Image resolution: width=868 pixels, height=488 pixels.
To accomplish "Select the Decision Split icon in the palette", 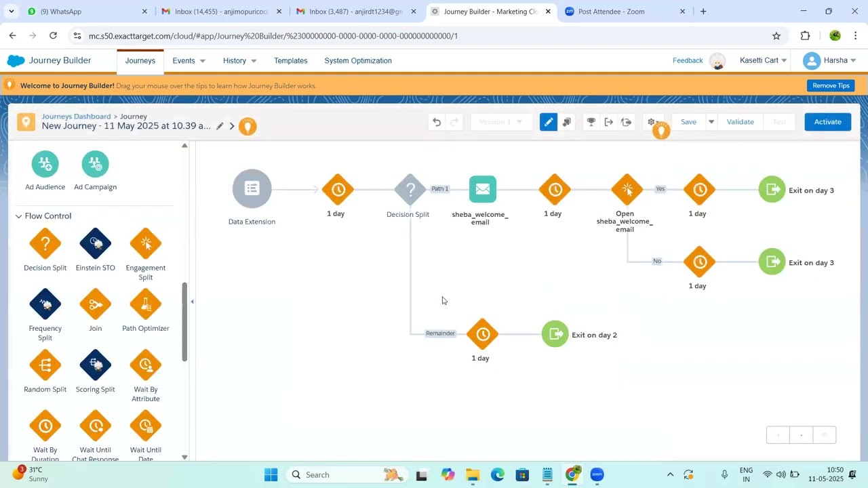I will click(x=45, y=243).
